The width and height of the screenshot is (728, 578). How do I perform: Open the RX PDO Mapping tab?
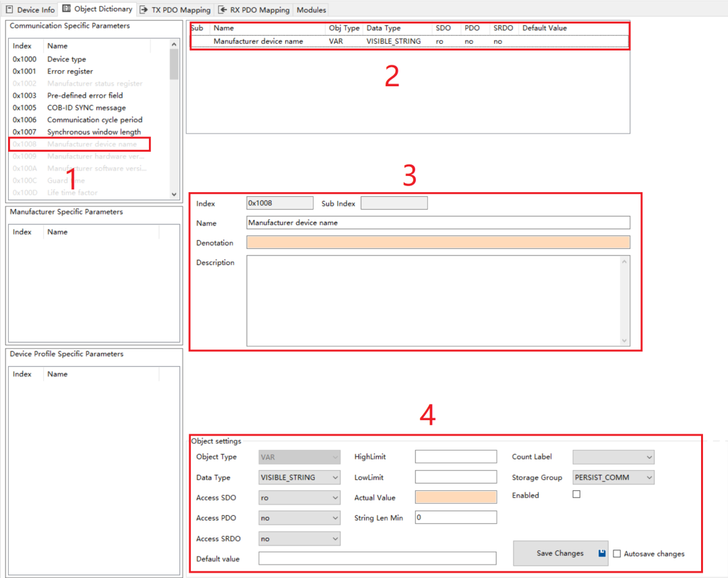click(253, 10)
